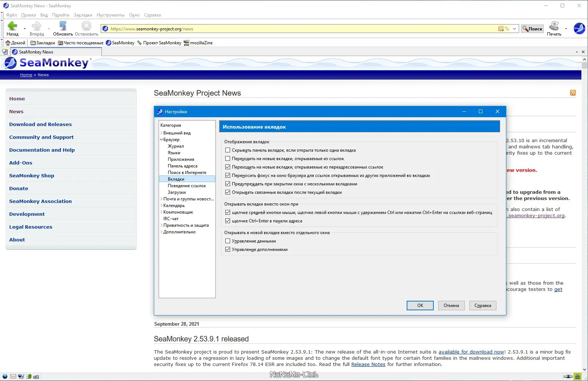
Task: Check 'Переходить на новые вкладки, открываемые из ссылок'
Action: tap(228, 159)
